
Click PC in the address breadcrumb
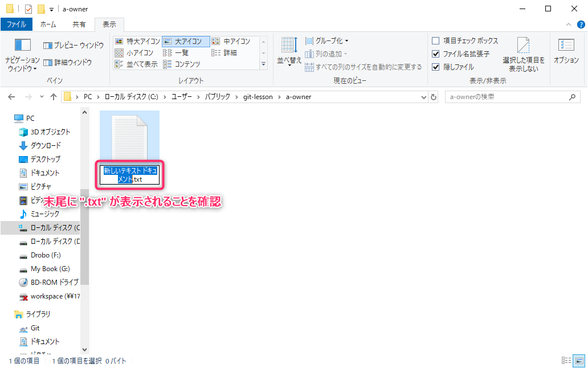[x=88, y=97]
